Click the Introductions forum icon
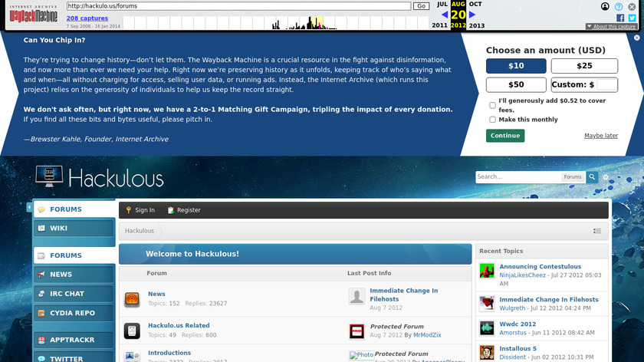644x362 pixels. coord(132,357)
